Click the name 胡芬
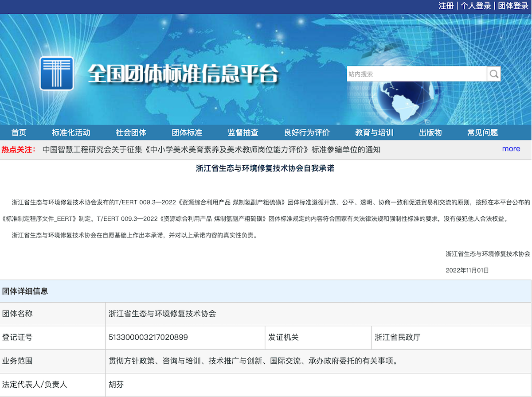This screenshot has width=532, height=397. coord(116,385)
